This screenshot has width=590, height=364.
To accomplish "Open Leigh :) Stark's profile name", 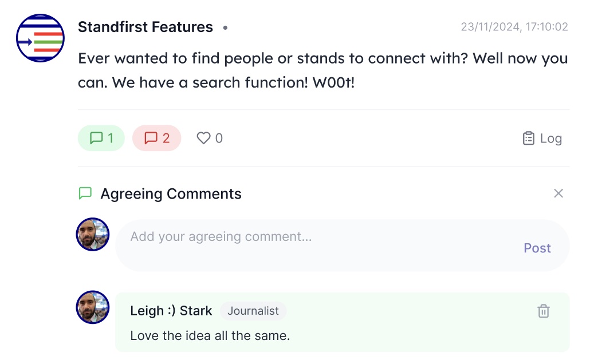I will (x=171, y=311).
